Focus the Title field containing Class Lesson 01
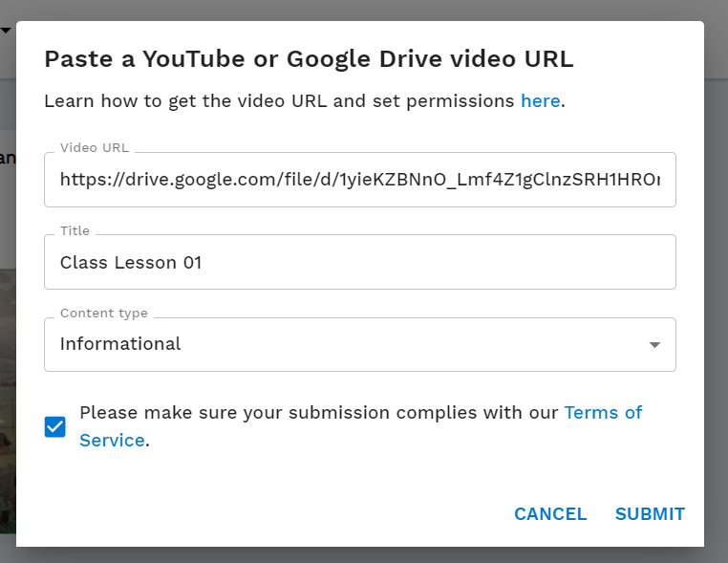Viewport: 728px width, 563px height. click(359, 262)
